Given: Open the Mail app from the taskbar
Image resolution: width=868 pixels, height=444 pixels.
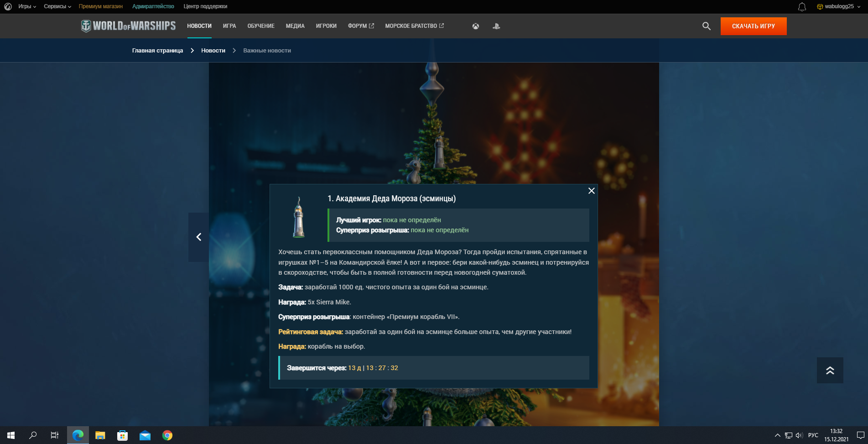Looking at the screenshot, I should coord(145,435).
